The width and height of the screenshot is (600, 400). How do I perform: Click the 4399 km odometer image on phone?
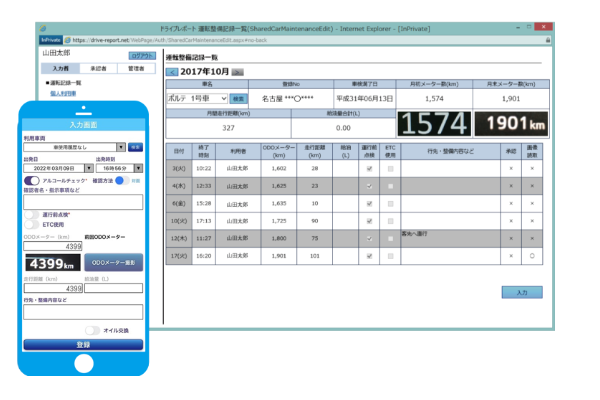tap(50, 263)
